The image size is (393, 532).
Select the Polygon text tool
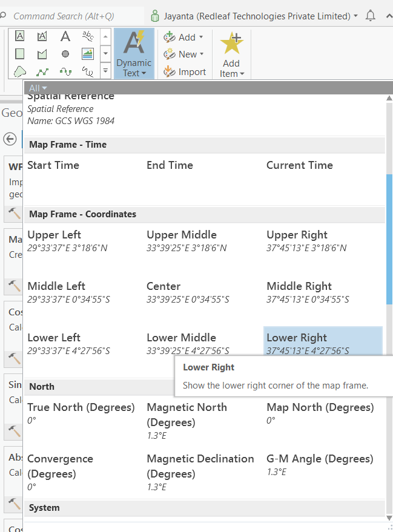click(x=41, y=36)
